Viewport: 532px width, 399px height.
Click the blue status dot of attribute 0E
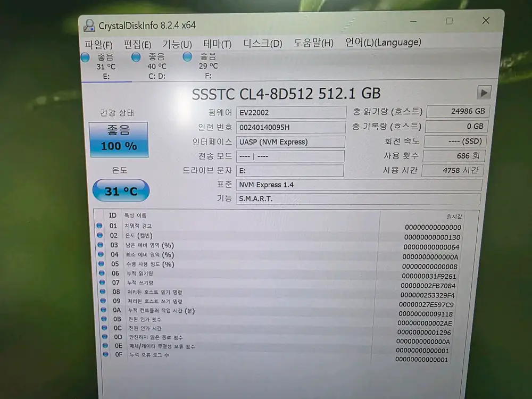pyautogui.click(x=105, y=345)
